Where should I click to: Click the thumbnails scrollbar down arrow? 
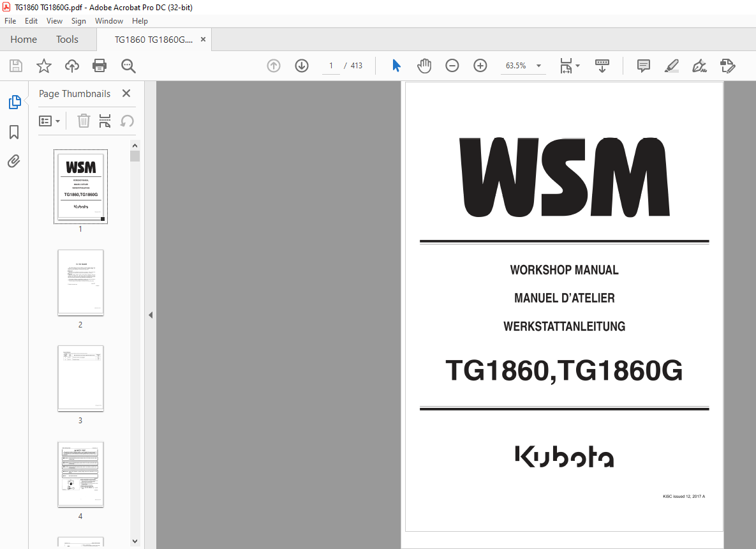(135, 541)
